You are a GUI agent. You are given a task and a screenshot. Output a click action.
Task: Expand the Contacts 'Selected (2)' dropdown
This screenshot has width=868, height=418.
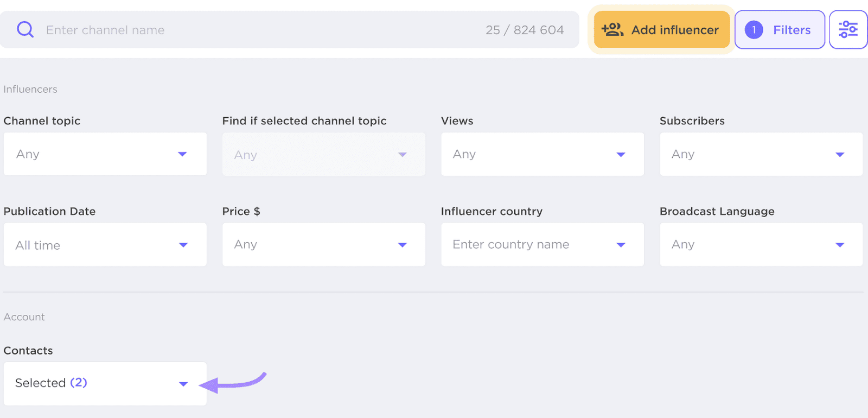click(x=105, y=383)
